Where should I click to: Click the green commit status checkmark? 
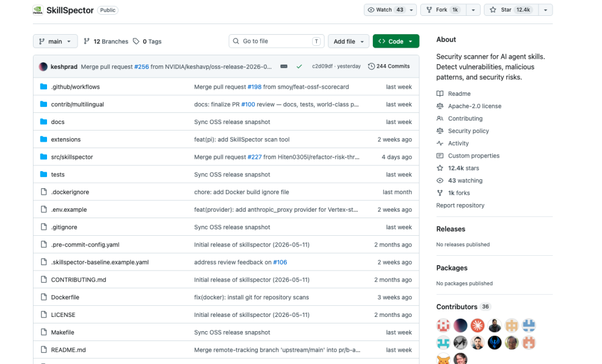(x=299, y=66)
